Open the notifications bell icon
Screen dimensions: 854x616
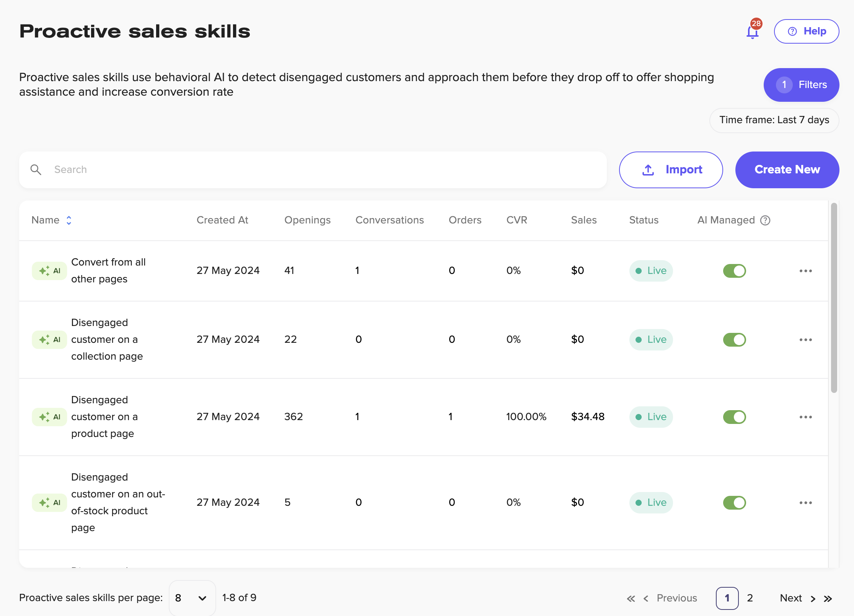752,32
